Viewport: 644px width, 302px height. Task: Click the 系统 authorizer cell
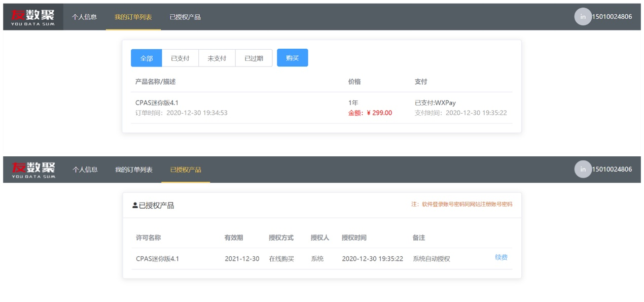pyautogui.click(x=317, y=259)
